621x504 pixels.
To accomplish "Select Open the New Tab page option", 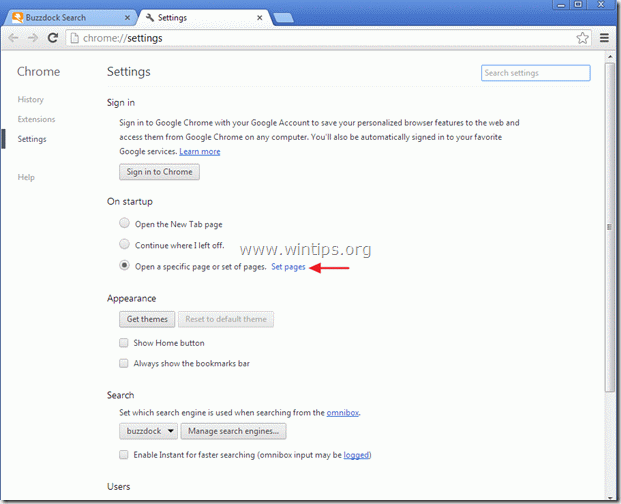I will (x=124, y=223).
